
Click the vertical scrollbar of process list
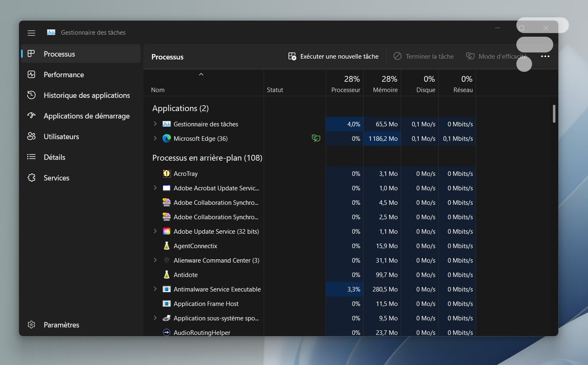554,114
